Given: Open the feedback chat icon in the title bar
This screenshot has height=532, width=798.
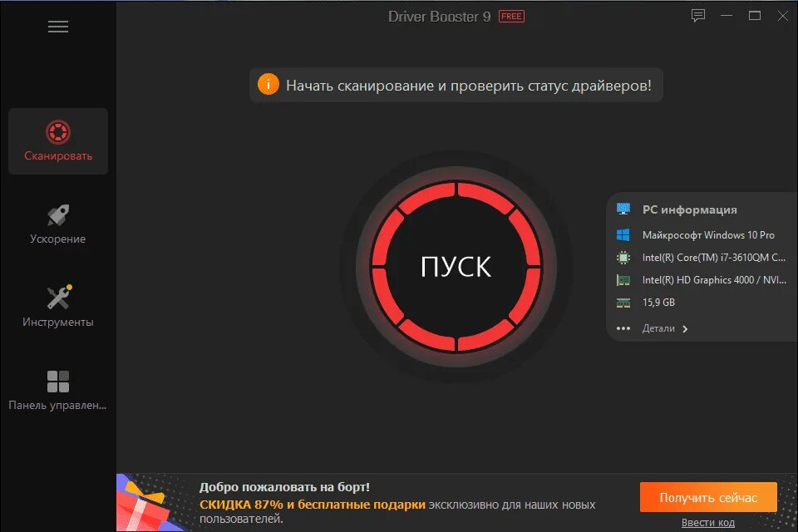Looking at the screenshot, I should [x=697, y=16].
